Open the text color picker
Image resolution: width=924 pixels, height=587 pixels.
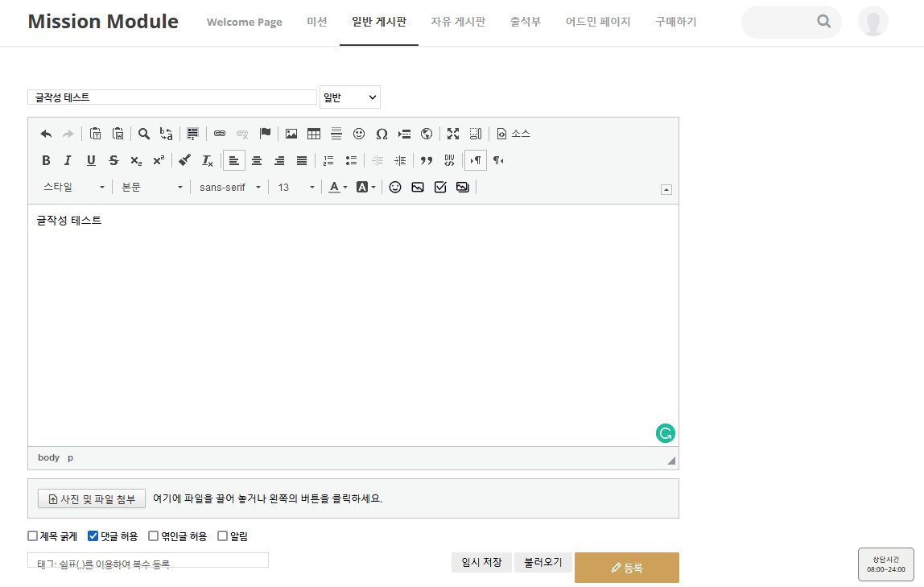tap(337, 187)
